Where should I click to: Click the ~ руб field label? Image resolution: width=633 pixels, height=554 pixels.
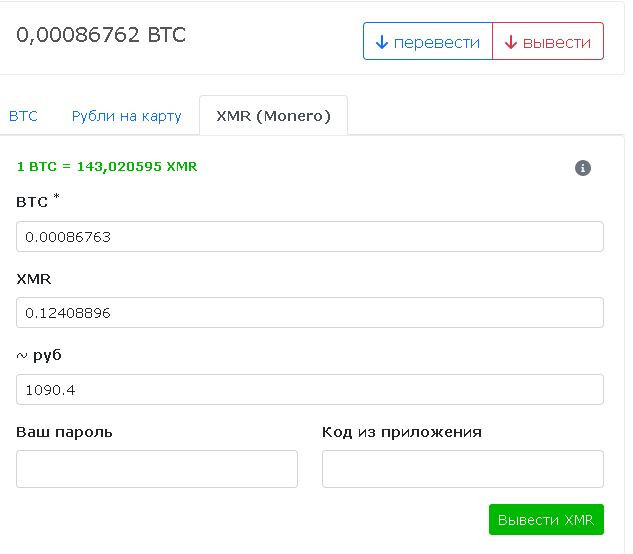(40, 355)
